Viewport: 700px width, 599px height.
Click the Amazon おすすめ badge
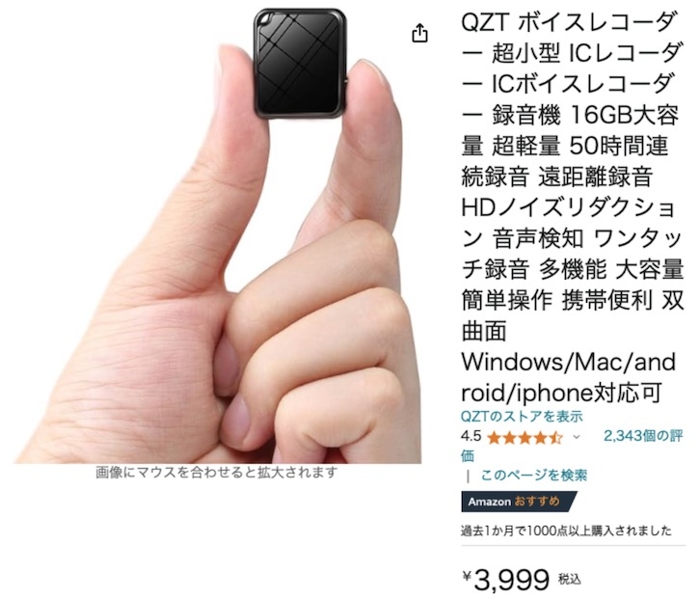(519, 502)
